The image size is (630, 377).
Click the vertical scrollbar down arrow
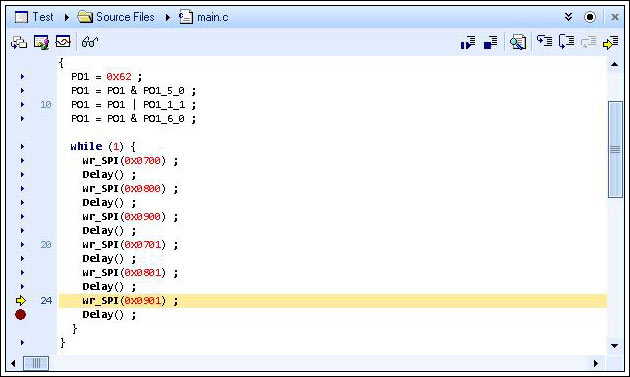click(614, 346)
